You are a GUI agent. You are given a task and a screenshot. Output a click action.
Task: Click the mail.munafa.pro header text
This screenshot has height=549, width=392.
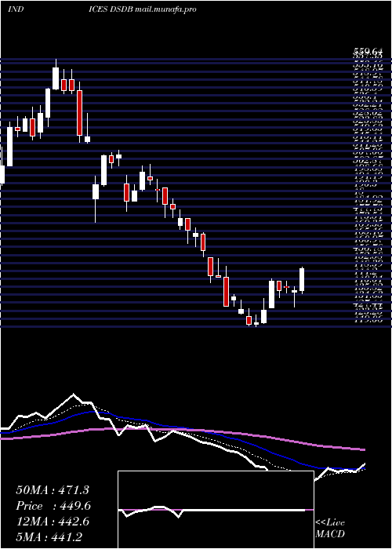coord(165,9)
